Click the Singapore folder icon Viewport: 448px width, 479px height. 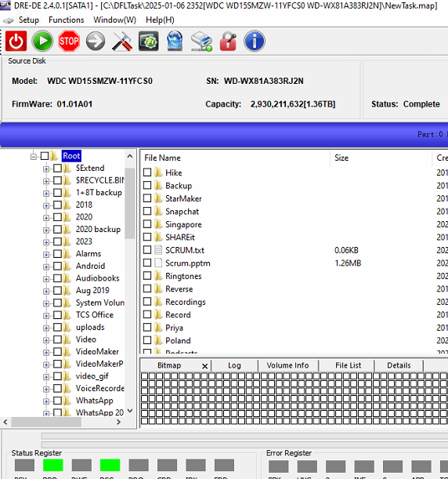click(158, 224)
